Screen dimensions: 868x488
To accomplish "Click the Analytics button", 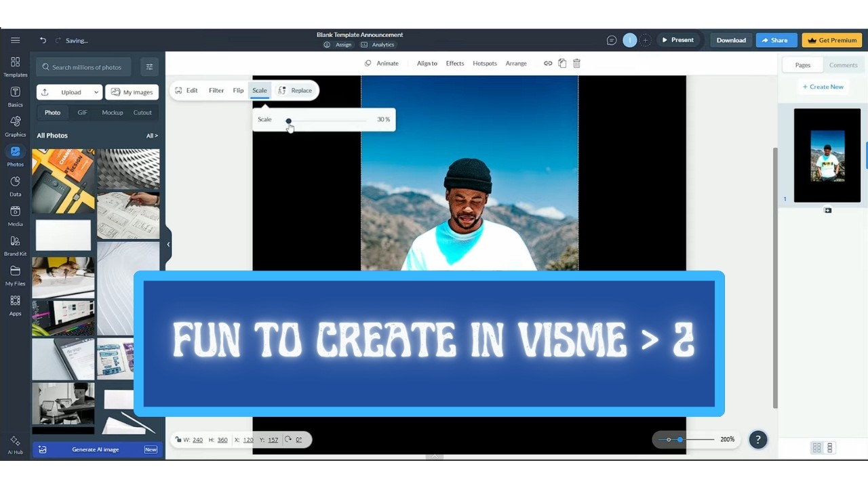I will click(378, 45).
